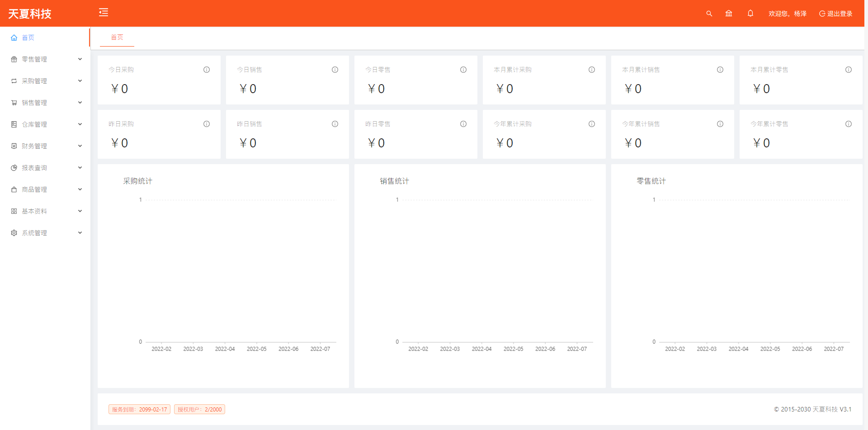Expand the 商品管理 menu chevron

pos(80,189)
